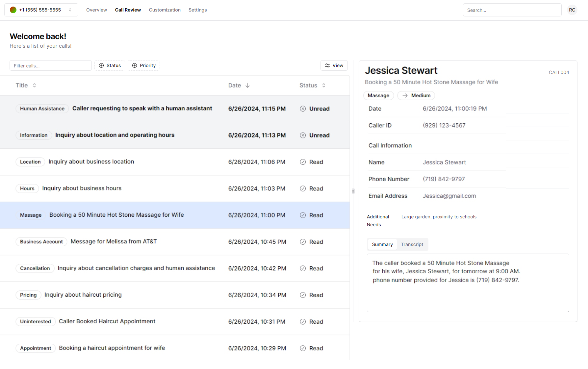Click inside the Filter calls input field

pyautogui.click(x=50, y=65)
